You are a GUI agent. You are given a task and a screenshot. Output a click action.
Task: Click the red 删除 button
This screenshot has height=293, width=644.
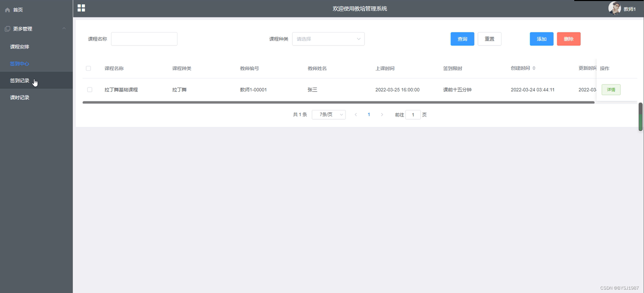[569, 39]
